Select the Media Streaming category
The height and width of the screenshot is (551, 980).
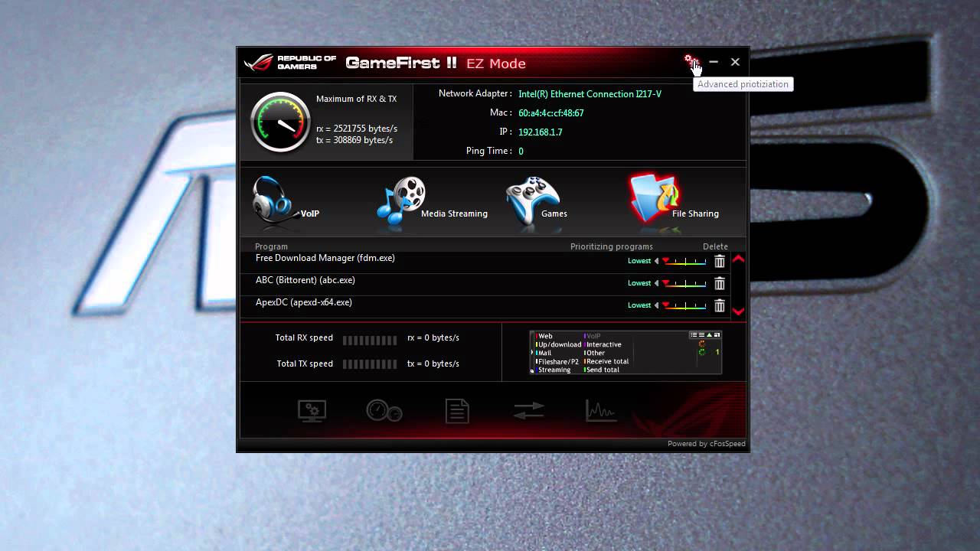tap(432, 201)
